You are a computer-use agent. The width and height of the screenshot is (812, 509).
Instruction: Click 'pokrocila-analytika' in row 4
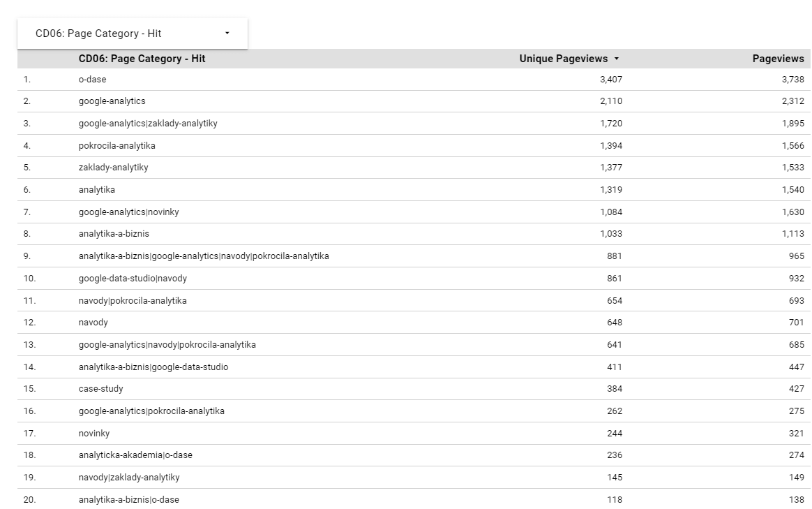pos(117,146)
